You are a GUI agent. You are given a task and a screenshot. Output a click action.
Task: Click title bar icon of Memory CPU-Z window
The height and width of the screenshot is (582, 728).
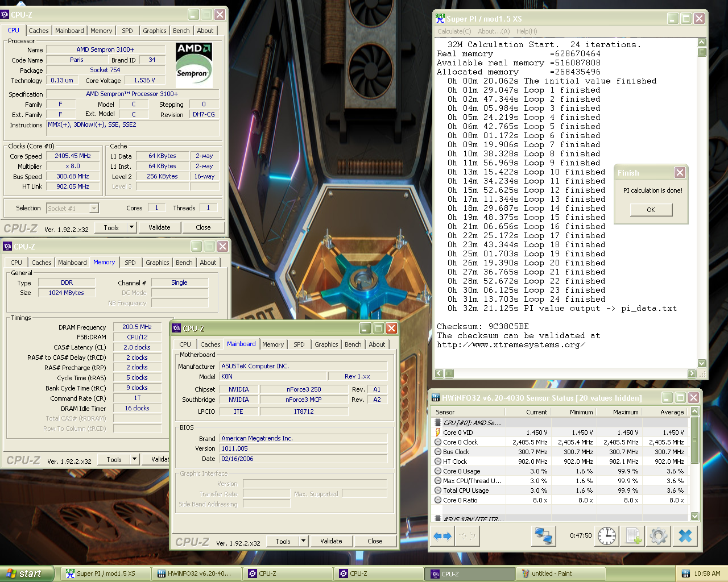click(7, 247)
